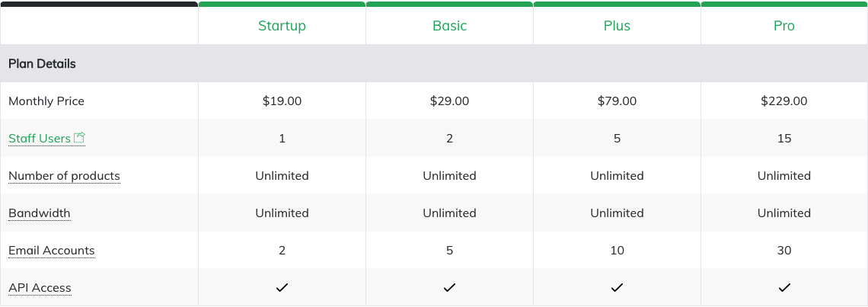Image resolution: width=868 pixels, height=307 pixels.
Task: Click the API Access checkmark under Plus
Action: [617, 288]
